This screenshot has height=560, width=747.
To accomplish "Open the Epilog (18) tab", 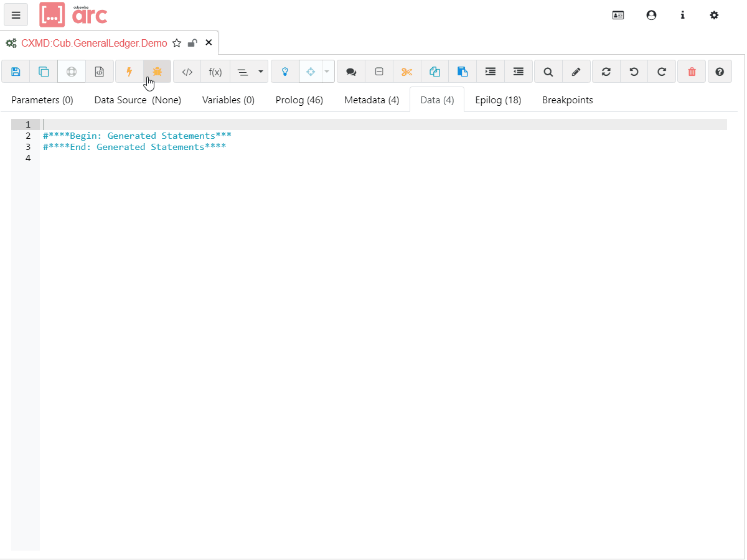I will [498, 100].
